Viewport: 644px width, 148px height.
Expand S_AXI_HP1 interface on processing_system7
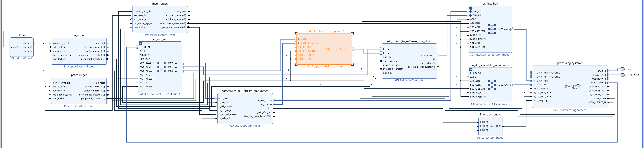pyautogui.click(x=534, y=85)
